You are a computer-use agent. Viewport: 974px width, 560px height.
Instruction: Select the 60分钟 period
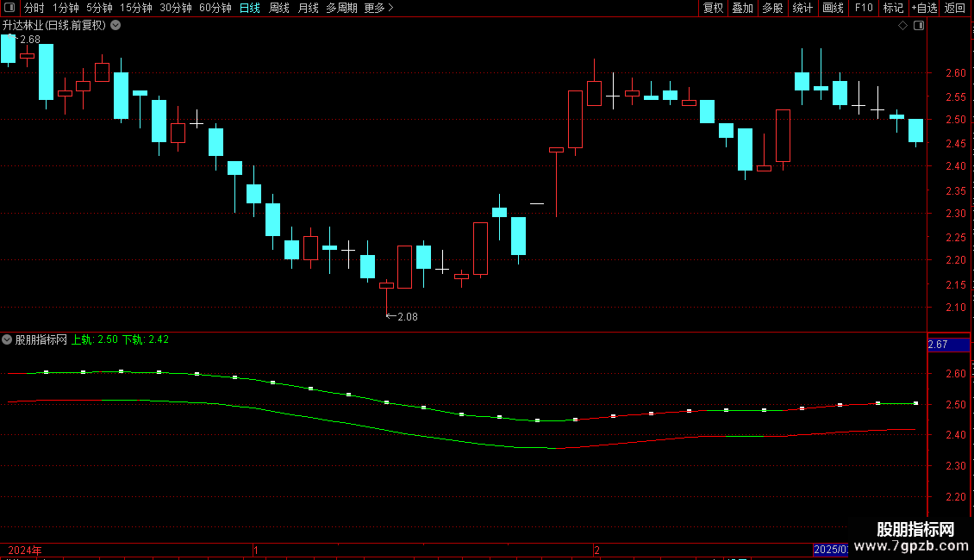(215, 8)
